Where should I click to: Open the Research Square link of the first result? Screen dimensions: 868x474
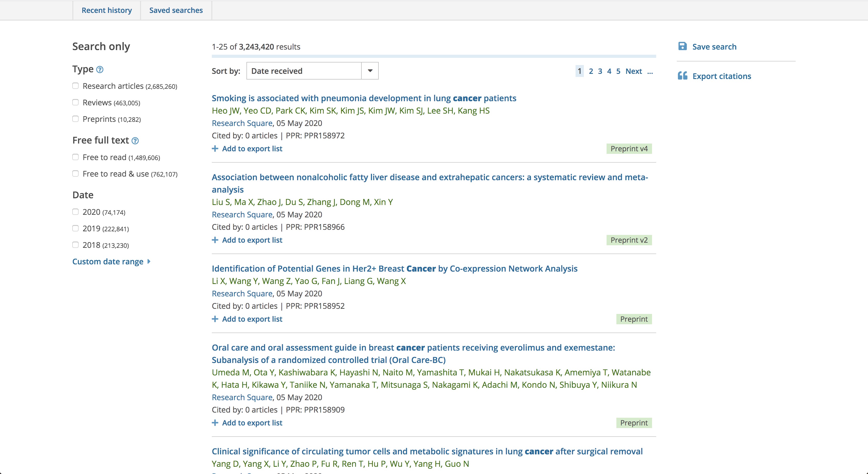[x=242, y=123]
